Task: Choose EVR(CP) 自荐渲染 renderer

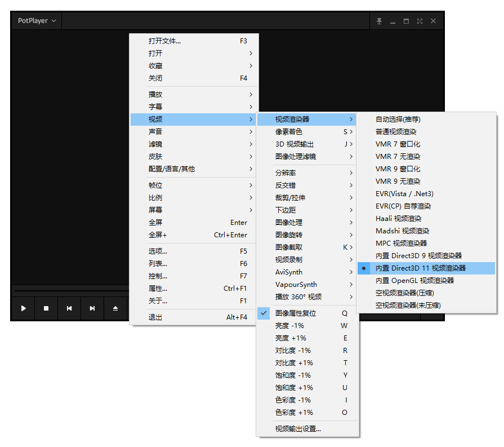Action: (426, 206)
